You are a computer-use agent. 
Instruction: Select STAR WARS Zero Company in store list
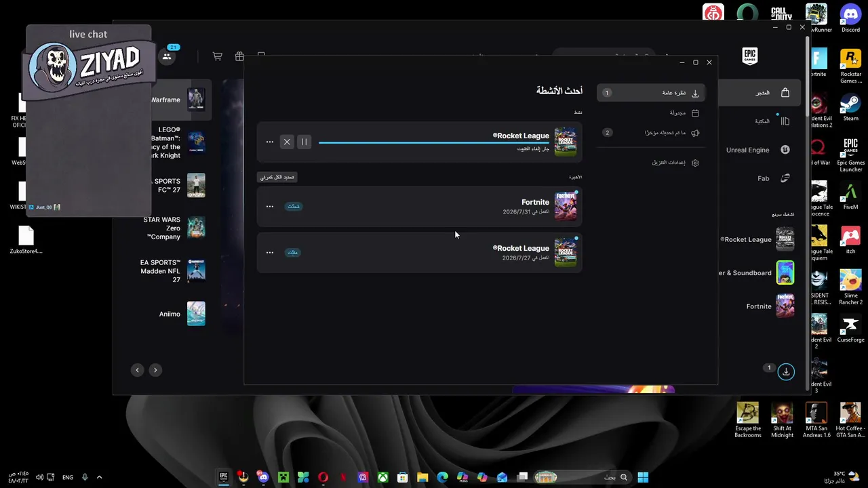175,228
